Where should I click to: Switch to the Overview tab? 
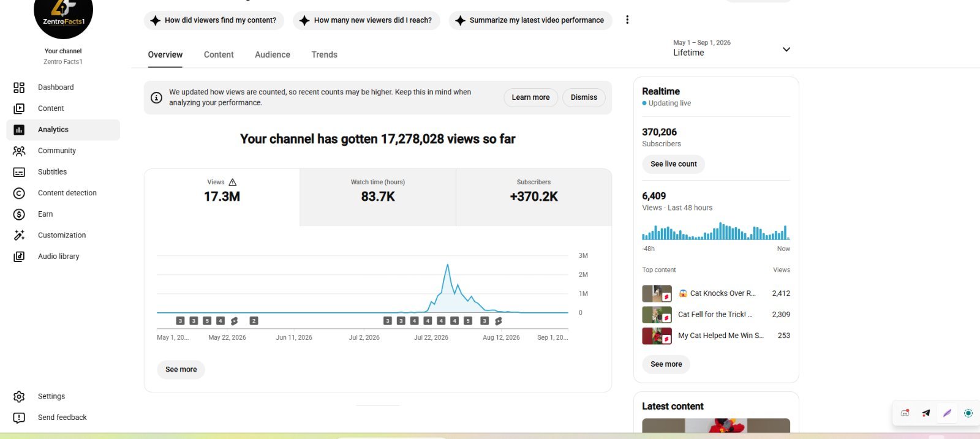165,54
